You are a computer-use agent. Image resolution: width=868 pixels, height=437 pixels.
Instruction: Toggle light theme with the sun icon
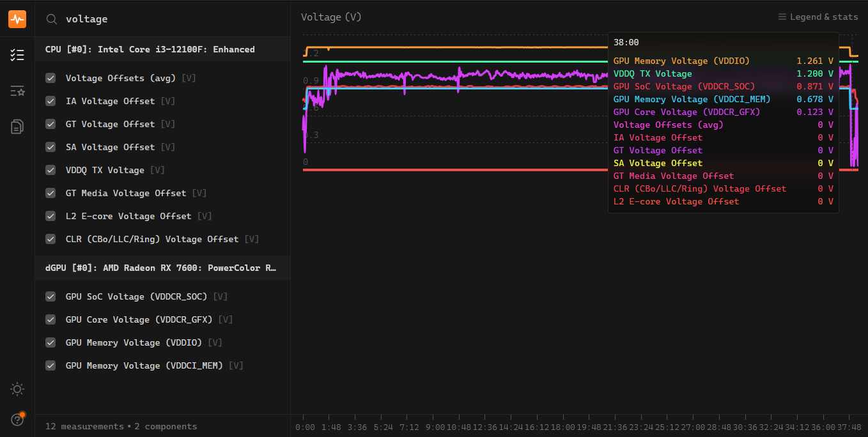17,388
